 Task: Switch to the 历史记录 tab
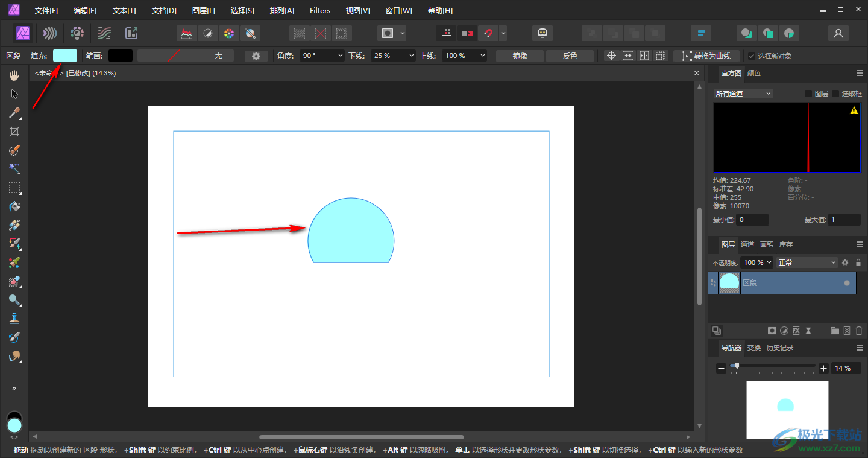point(779,348)
